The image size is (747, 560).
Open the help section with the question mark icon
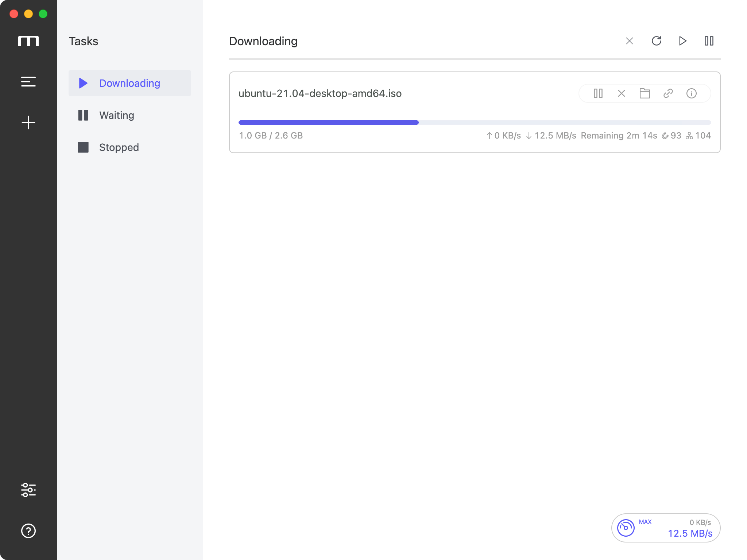click(28, 532)
